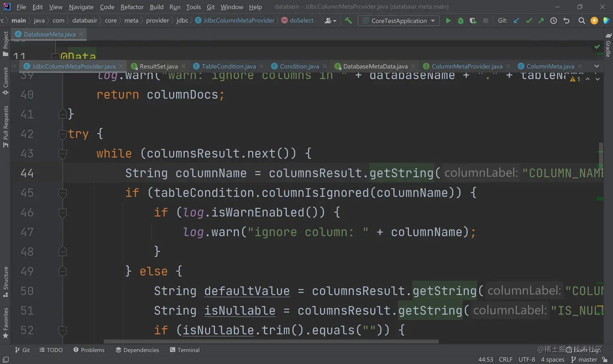Screen dimensions: 613x364
Task: Click the editor horizontal scrollbar
Action: pos(271,341)
